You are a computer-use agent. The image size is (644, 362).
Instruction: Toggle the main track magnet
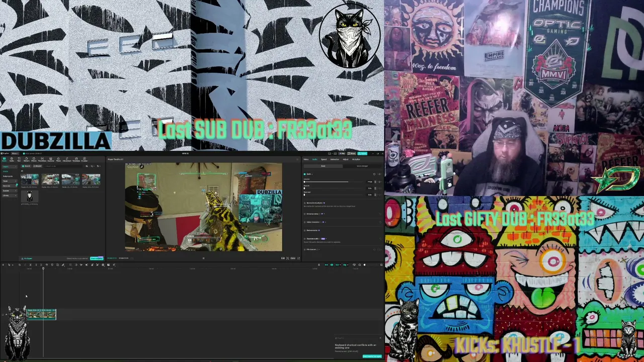point(326,265)
